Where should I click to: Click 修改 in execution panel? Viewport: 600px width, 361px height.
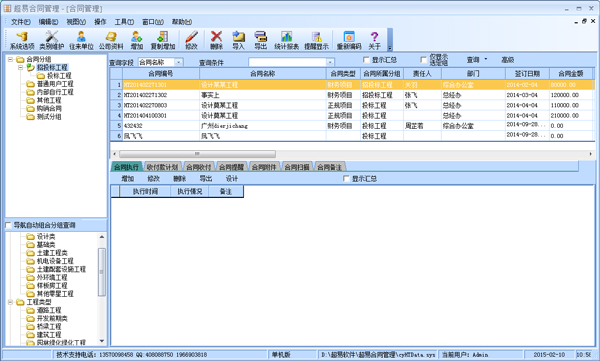153,179
